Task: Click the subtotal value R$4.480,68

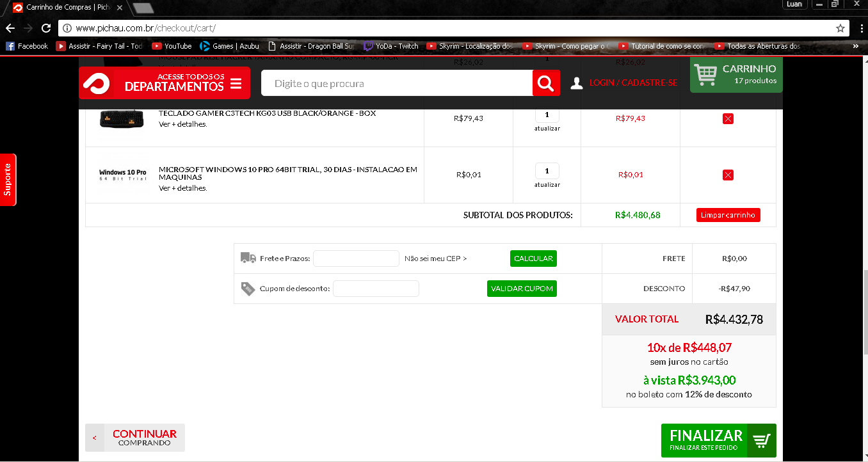Action: pos(638,215)
